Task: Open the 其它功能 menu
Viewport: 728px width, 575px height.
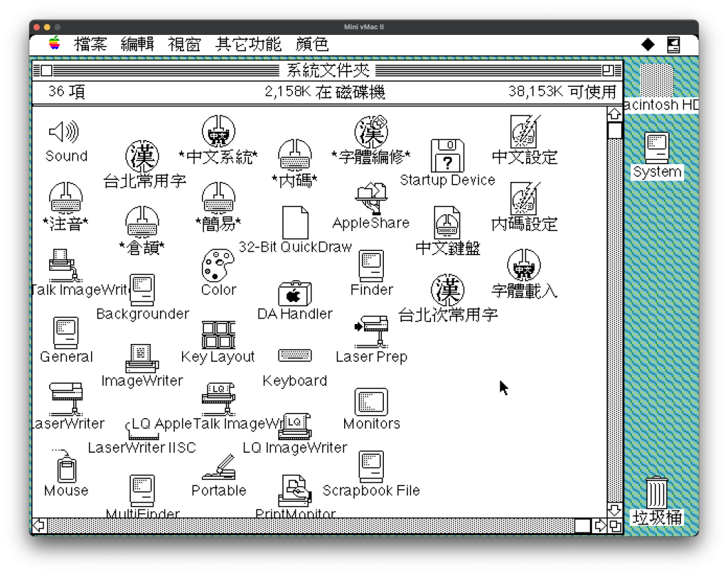Action: [x=248, y=45]
